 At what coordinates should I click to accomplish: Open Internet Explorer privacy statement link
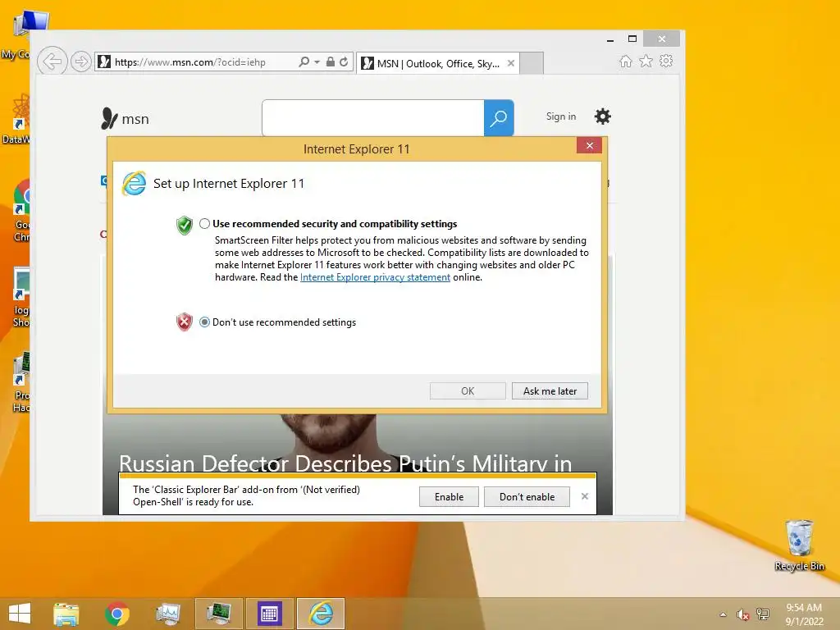point(375,277)
